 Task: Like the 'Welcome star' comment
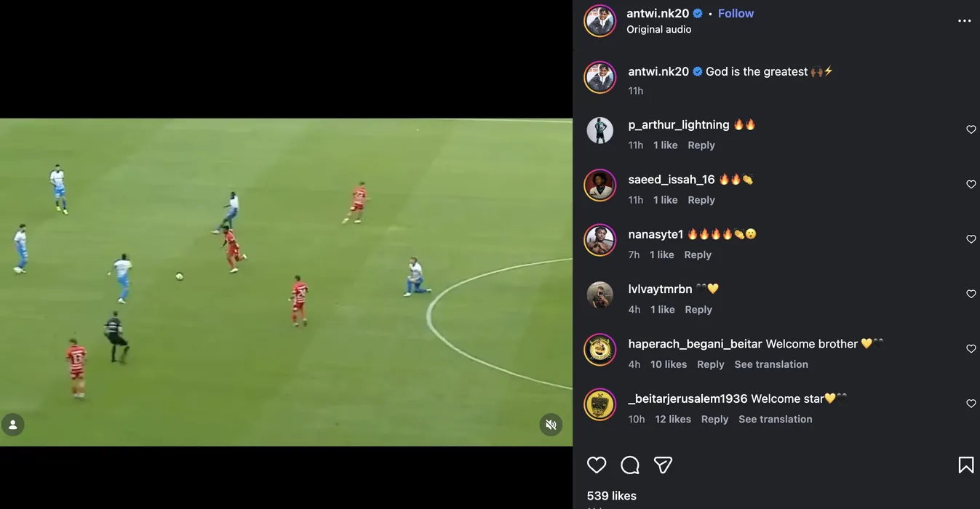(x=971, y=404)
